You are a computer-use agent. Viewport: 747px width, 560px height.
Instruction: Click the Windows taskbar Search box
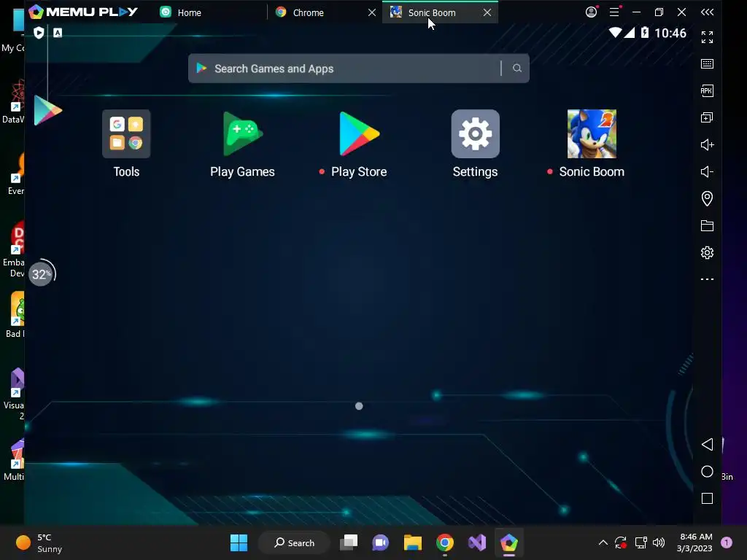tap(295, 542)
